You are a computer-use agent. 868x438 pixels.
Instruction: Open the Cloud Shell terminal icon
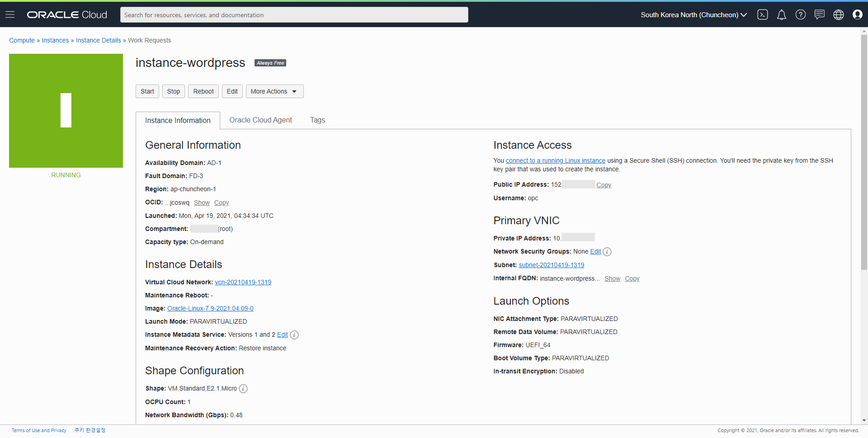tap(763, 14)
